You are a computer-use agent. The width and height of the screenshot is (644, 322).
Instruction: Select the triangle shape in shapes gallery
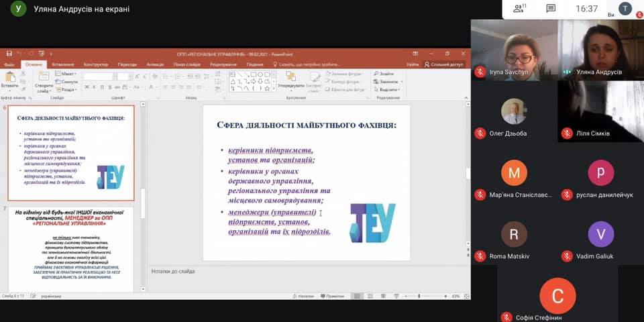click(233, 82)
